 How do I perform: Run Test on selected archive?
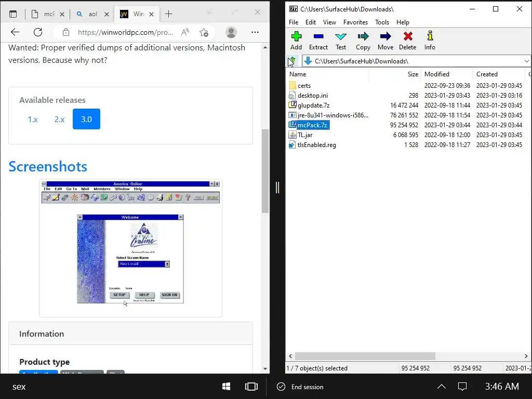click(x=341, y=41)
